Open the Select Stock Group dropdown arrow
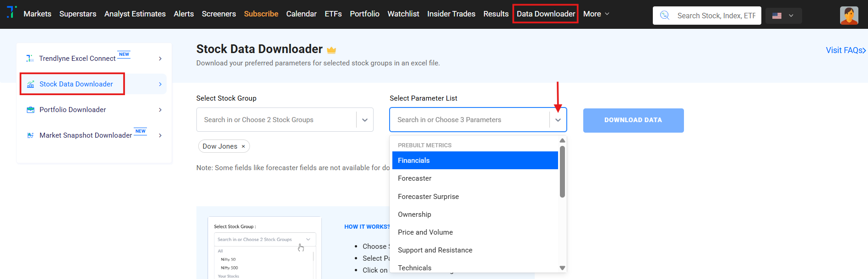This screenshot has width=868, height=279. point(365,120)
